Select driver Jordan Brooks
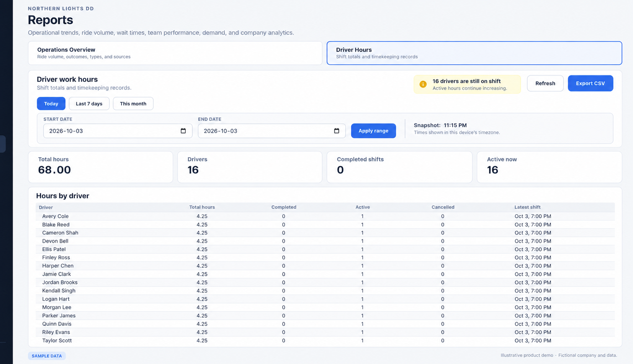Viewport: 633px width, 364px height. pyautogui.click(x=325, y=282)
